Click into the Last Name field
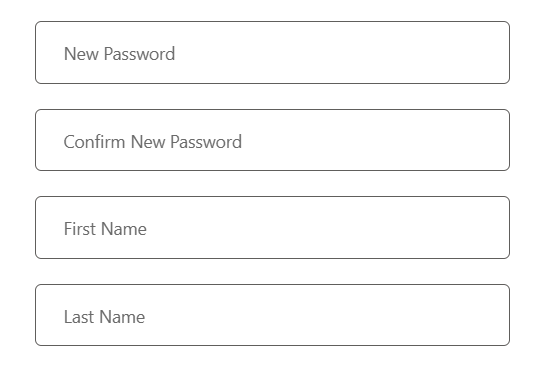 [272, 315]
